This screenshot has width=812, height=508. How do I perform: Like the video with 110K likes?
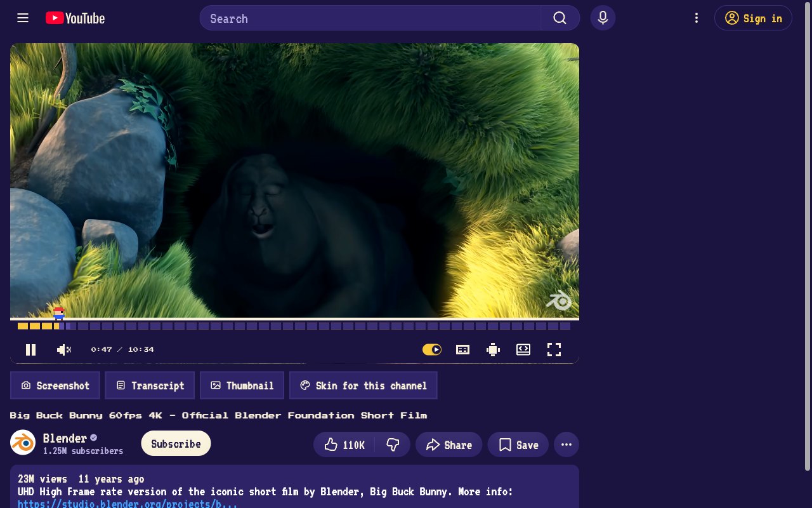pyautogui.click(x=344, y=444)
